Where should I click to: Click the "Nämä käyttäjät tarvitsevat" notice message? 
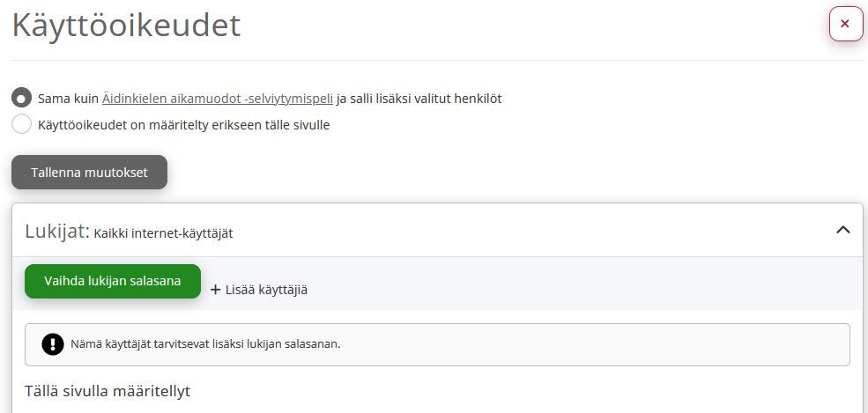205,344
